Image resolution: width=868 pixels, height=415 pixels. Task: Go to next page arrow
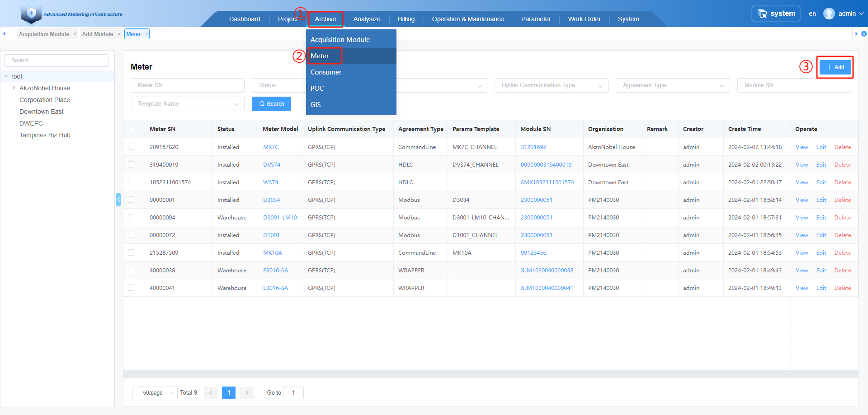click(247, 393)
